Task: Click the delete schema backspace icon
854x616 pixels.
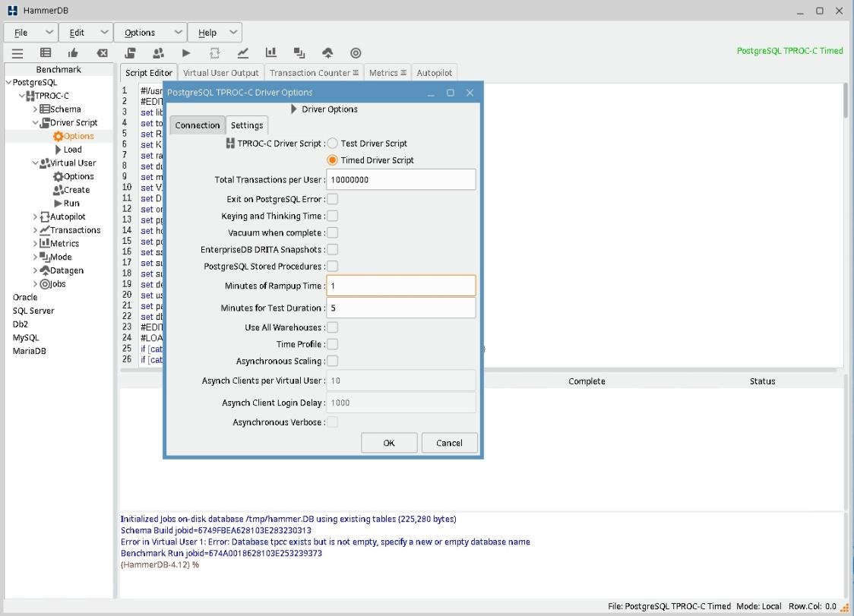Action: 102,53
